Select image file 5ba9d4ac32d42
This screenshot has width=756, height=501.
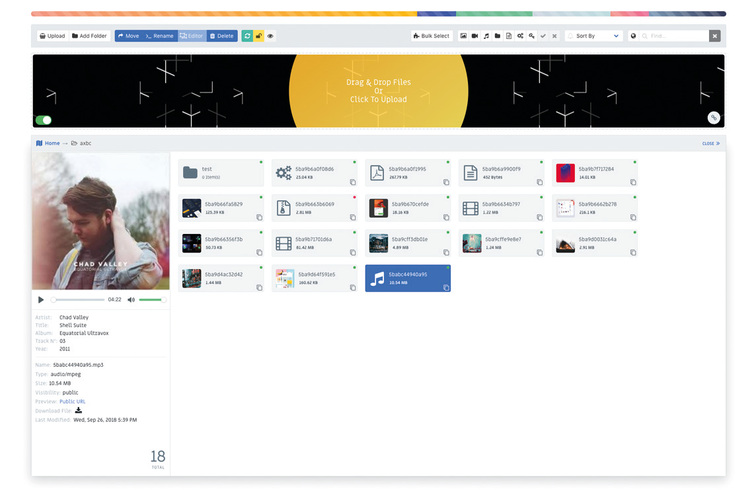pos(221,278)
